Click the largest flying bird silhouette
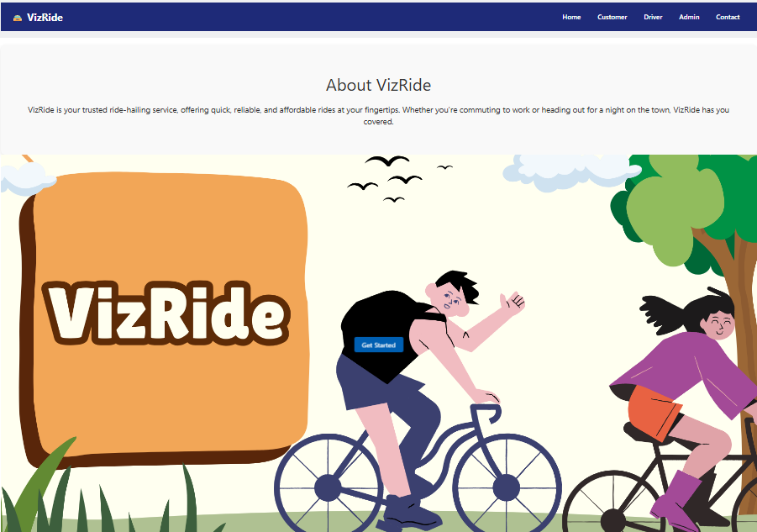 pos(387,161)
